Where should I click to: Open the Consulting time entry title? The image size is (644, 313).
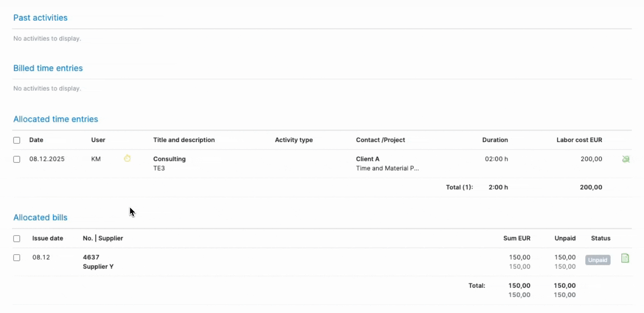[169, 159]
